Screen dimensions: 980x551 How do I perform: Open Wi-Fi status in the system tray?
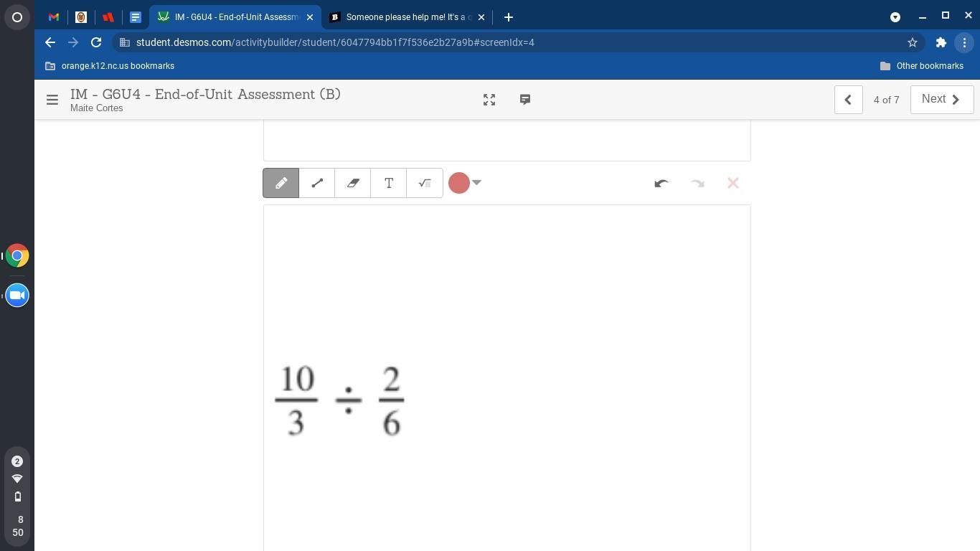click(x=17, y=479)
